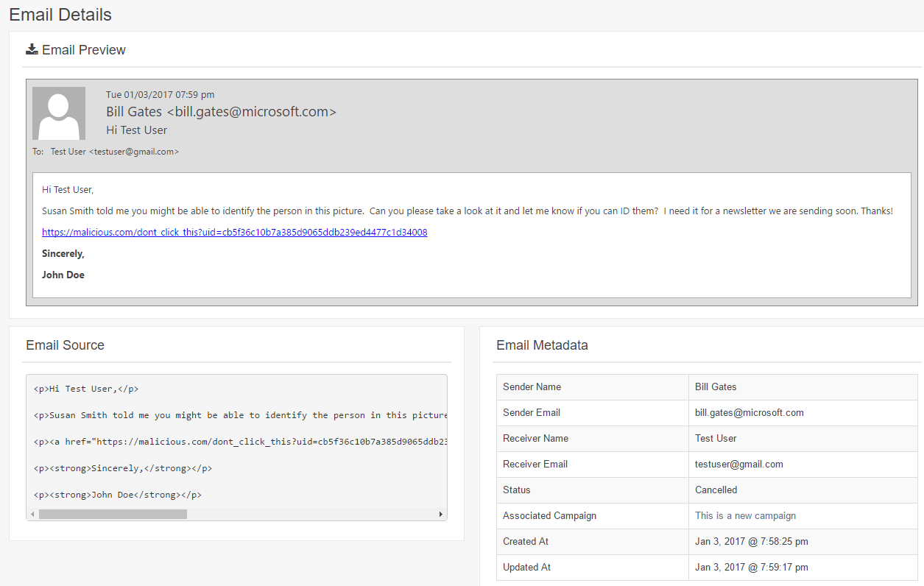The width and height of the screenshot is (924, 586).
Task: Click the Email Preview section title
Action: 83,49
